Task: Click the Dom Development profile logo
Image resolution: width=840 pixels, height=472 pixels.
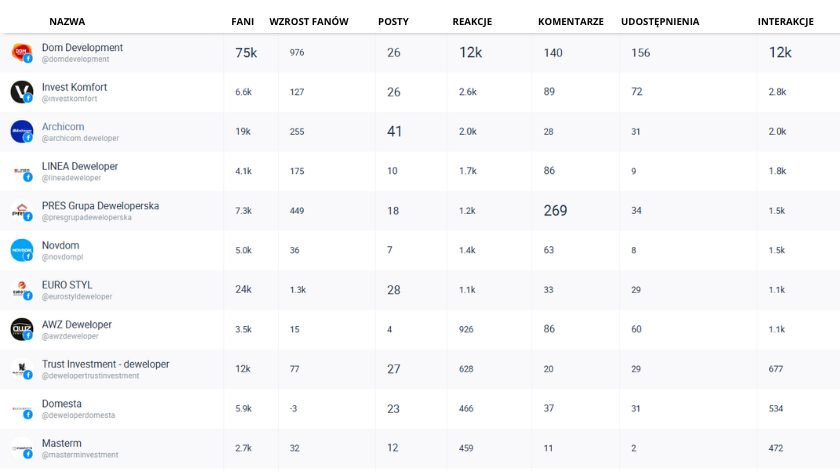Action: [21, 52]
